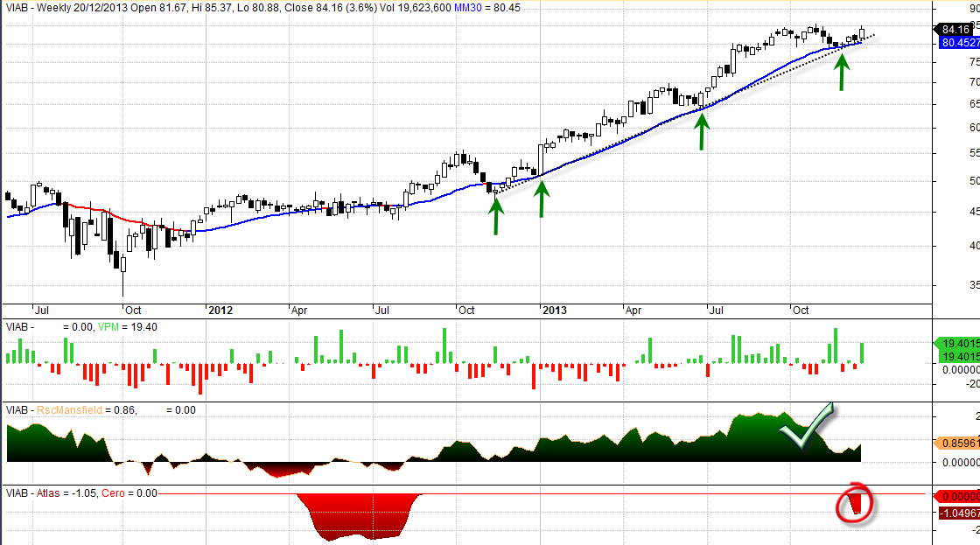Viewport: 980px width, 545px height.
Task: Select the 2013 year label on time axis
Action: 555,310
